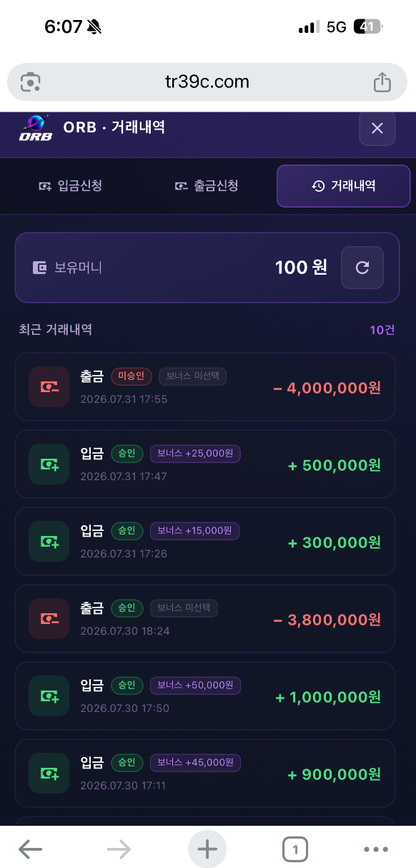
Task: Switch to the 출금신청 tab
Action: point(207,186)
